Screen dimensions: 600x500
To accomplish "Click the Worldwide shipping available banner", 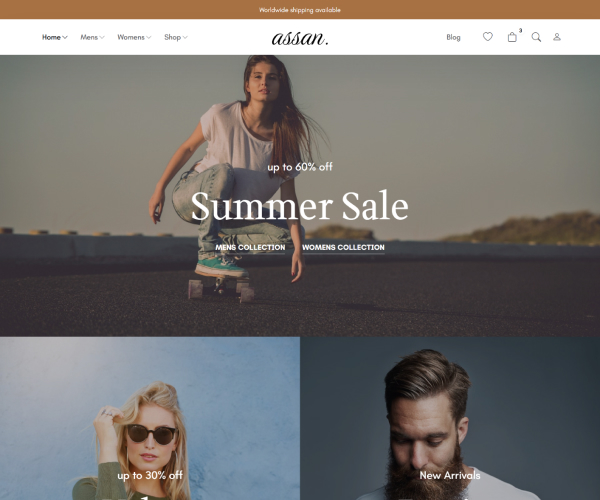I will tap(300, 10).
